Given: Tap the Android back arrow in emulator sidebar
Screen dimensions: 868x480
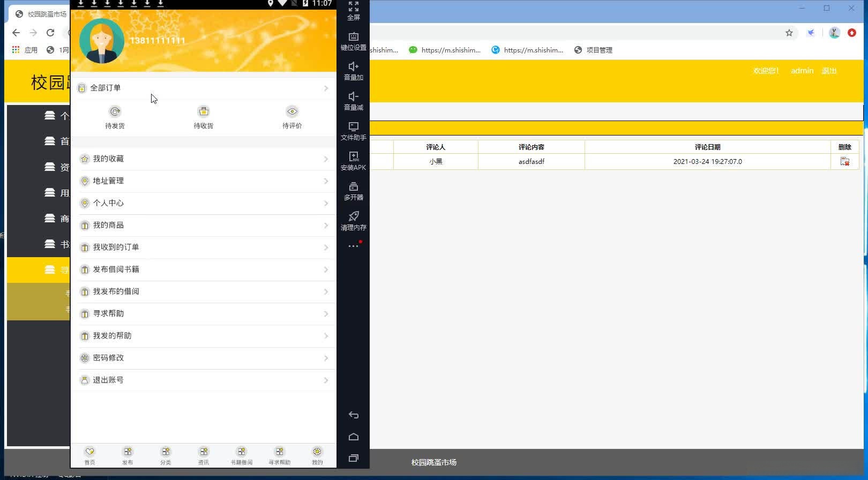Looking at the screenshot, I should (x=354, y=415).
